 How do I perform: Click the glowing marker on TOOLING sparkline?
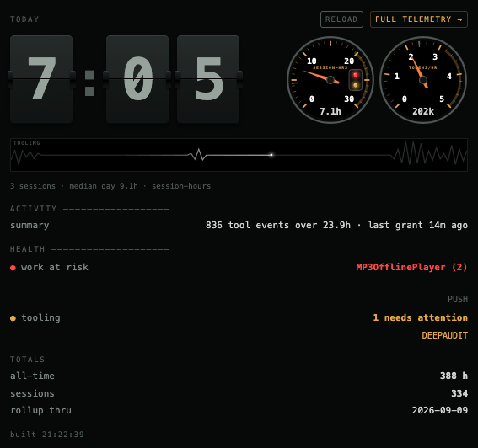(x=271, y=155)
